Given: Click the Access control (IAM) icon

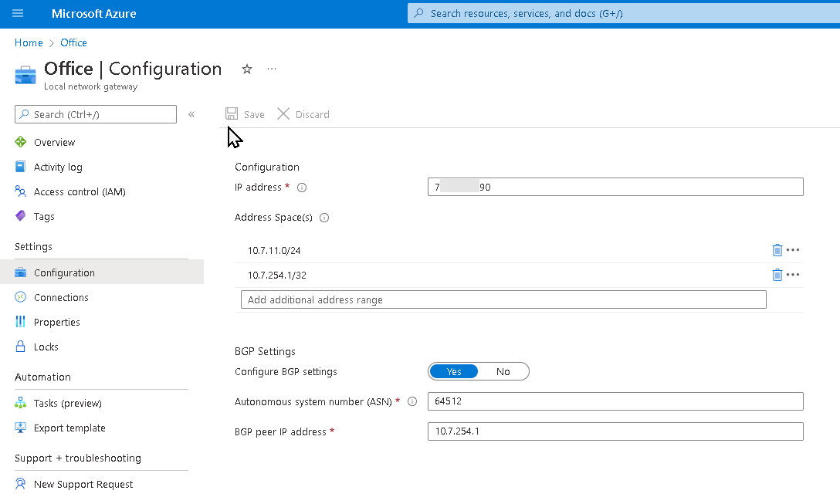Looking at the screenshot, I should [20, 191].
